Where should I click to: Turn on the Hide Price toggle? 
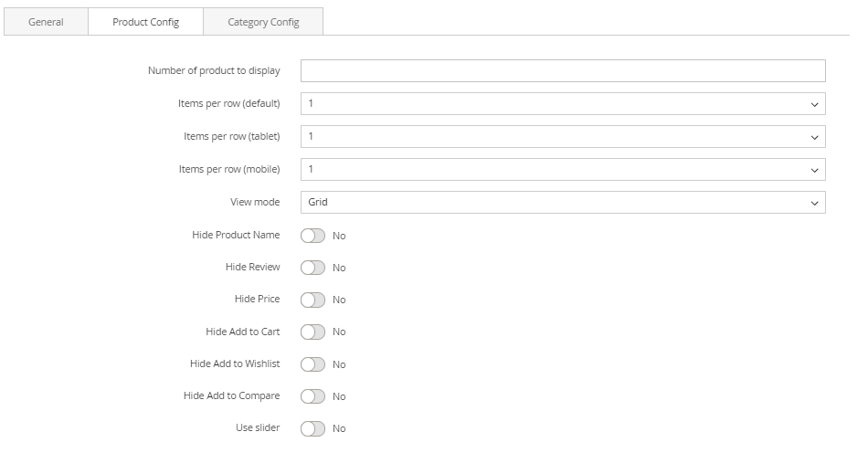[x=312, y=300]
